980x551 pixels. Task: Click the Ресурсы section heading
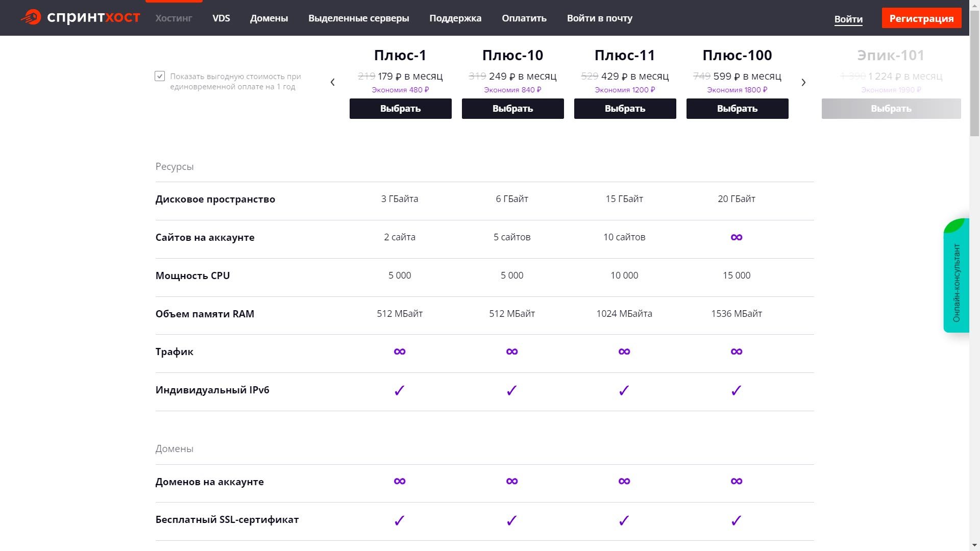[x=175, y=167]
